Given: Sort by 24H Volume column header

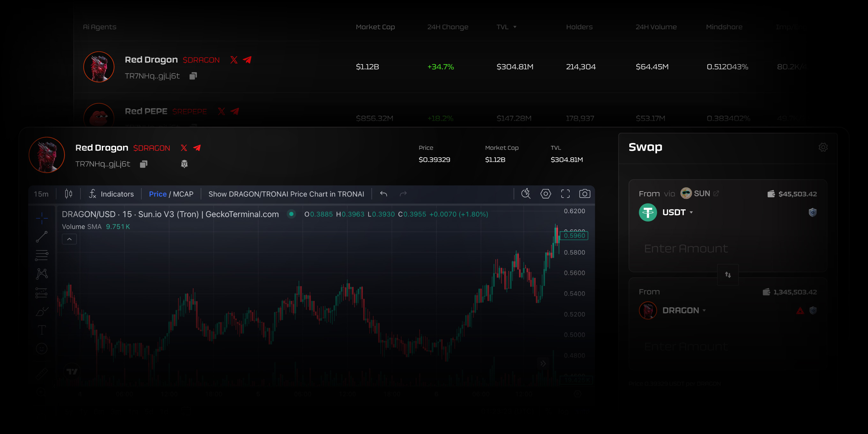Looking at the screenshot, I should (656, 27).
